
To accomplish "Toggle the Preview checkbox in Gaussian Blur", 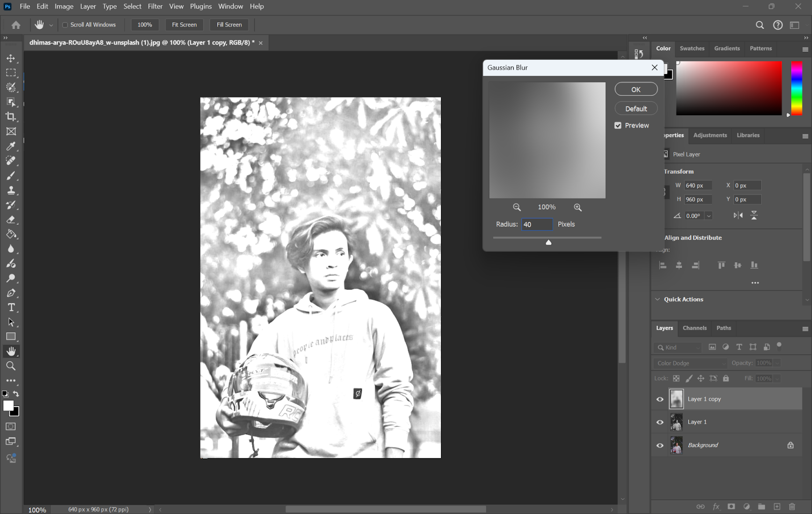I will click(618, 125).
